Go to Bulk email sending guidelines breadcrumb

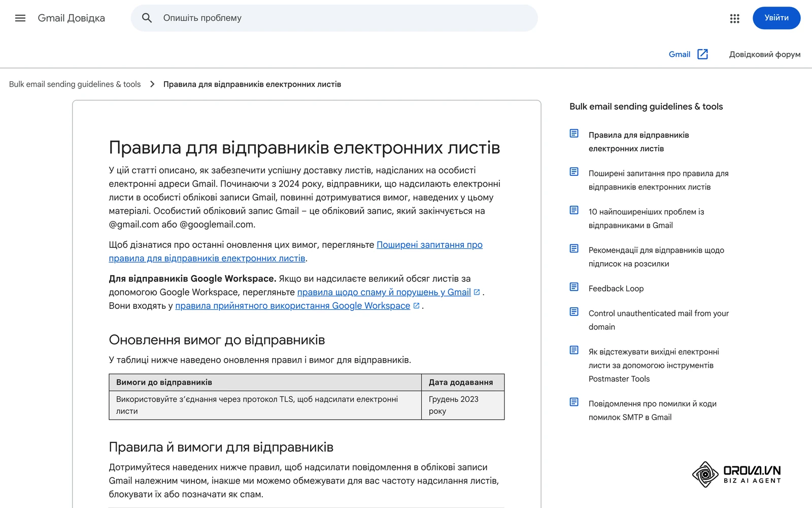75,84
